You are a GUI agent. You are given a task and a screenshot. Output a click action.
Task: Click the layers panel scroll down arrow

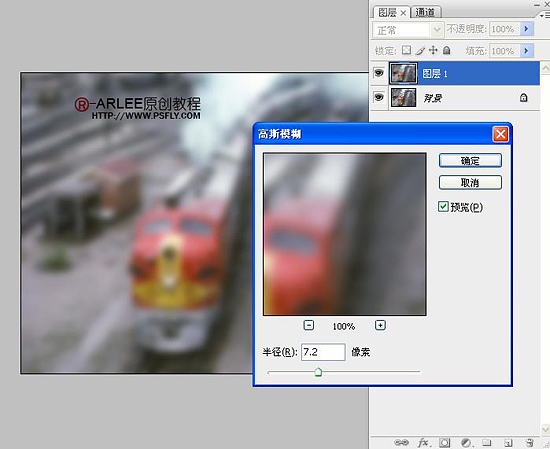[545, 429]
